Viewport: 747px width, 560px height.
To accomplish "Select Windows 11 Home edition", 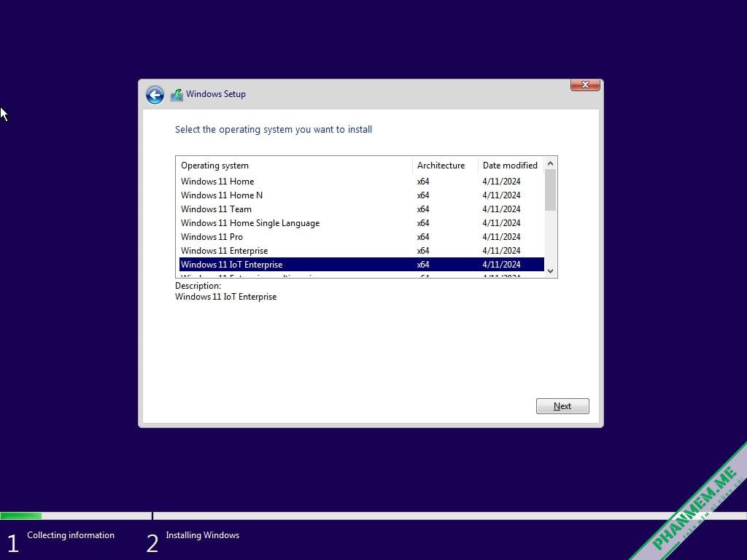I will tap(362, 182).
